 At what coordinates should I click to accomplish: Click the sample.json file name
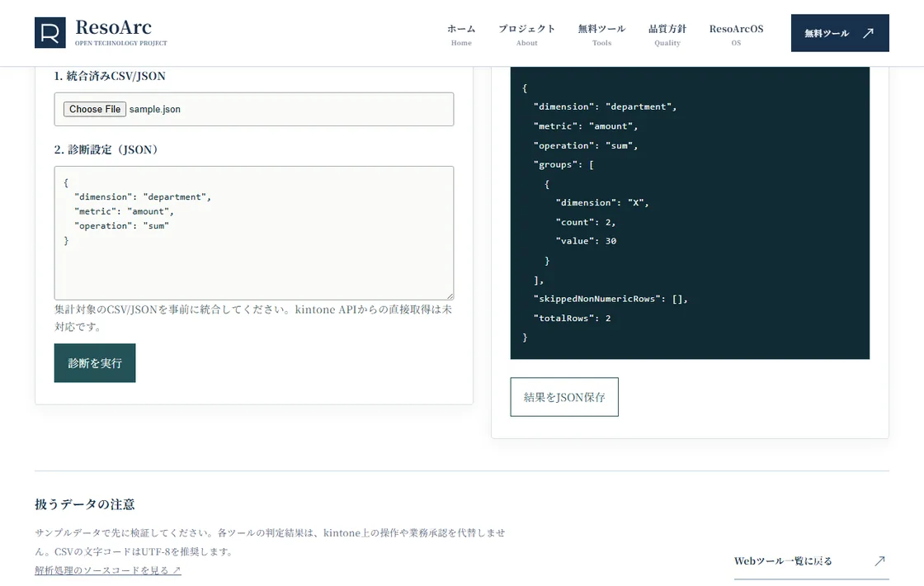coord(155,109)
